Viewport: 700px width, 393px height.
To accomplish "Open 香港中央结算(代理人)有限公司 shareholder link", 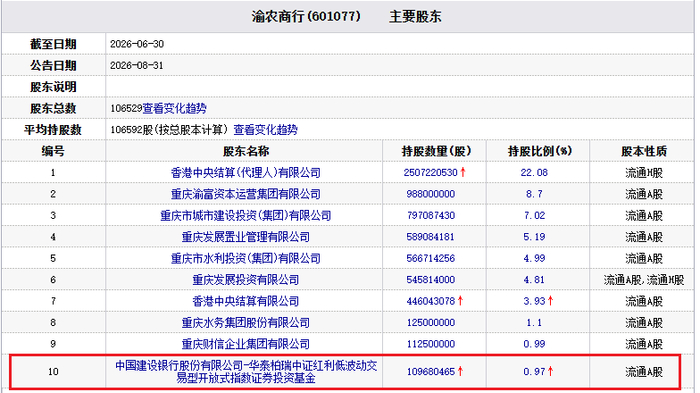I will [246, 173].
